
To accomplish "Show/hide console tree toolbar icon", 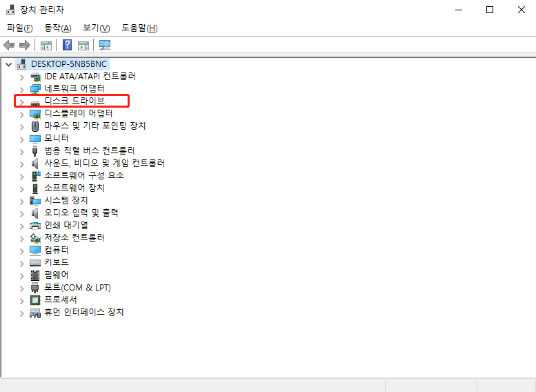I will click(46, 45).
